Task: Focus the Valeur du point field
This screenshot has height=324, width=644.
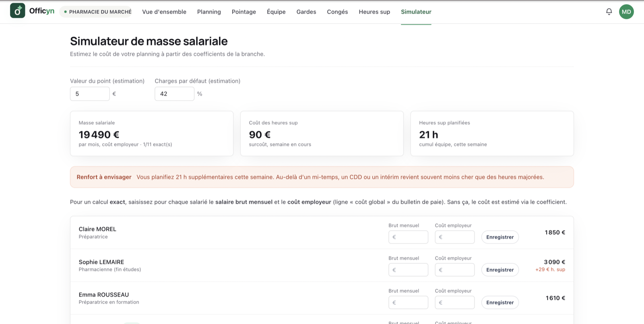Action: 90,94
